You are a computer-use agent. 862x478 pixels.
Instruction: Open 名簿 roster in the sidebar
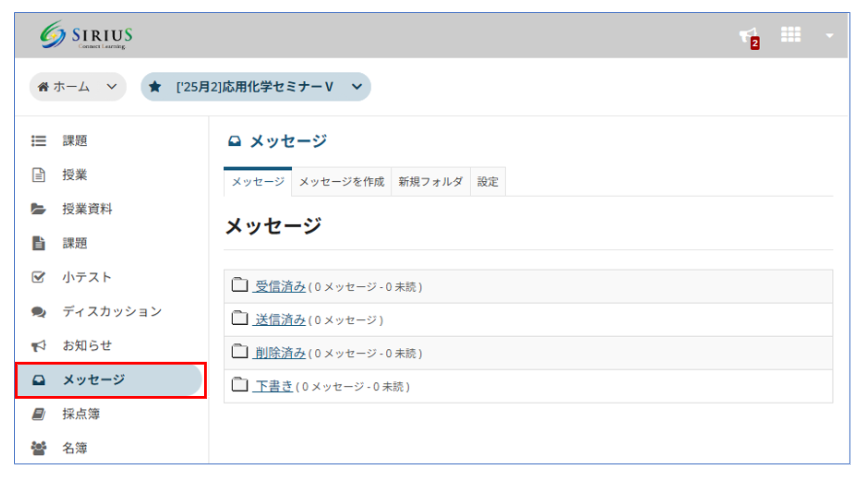tap(75, 447)
